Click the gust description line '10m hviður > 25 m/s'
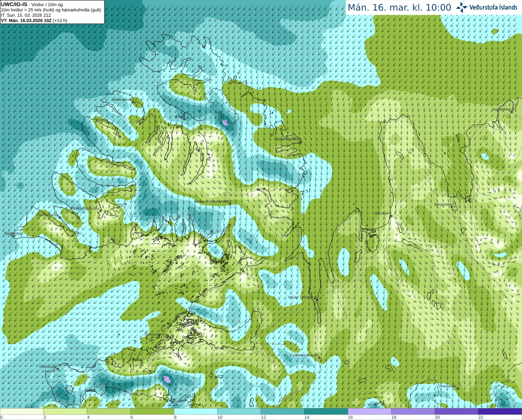522x420 pixels. click(x=51, y=10)
